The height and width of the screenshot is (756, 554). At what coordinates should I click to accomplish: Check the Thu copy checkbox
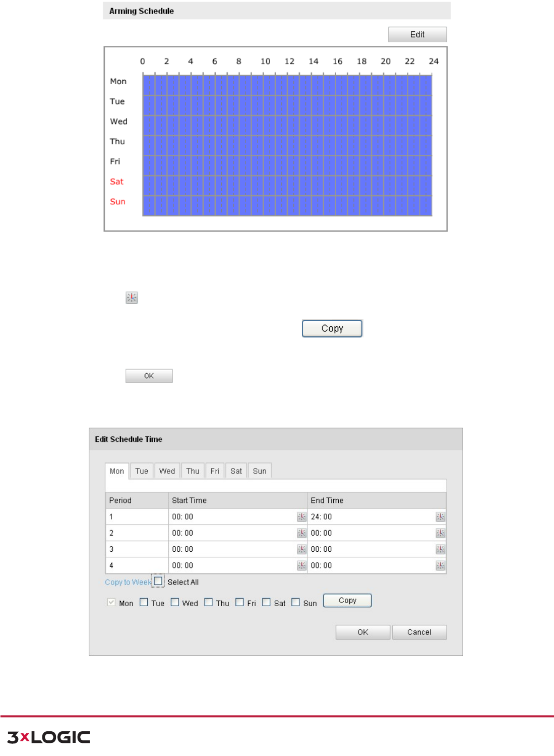point(208,602)
